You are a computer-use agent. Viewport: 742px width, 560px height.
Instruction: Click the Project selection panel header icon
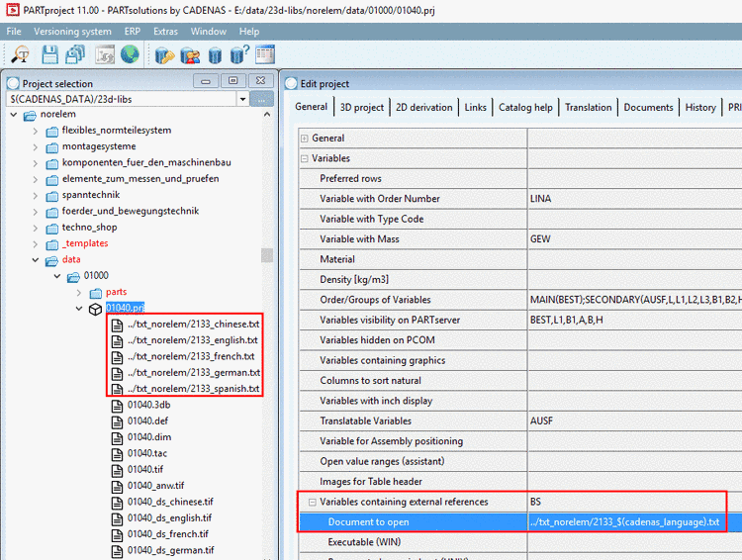tap(13, 84)
